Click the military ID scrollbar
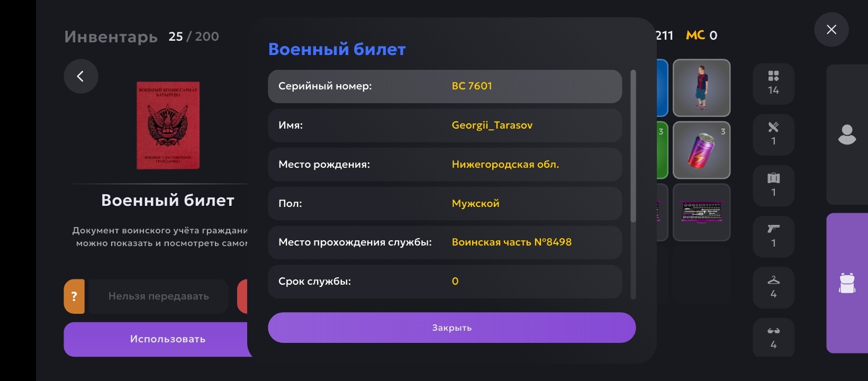Screen dimensions: 868x381 [633, 146]
